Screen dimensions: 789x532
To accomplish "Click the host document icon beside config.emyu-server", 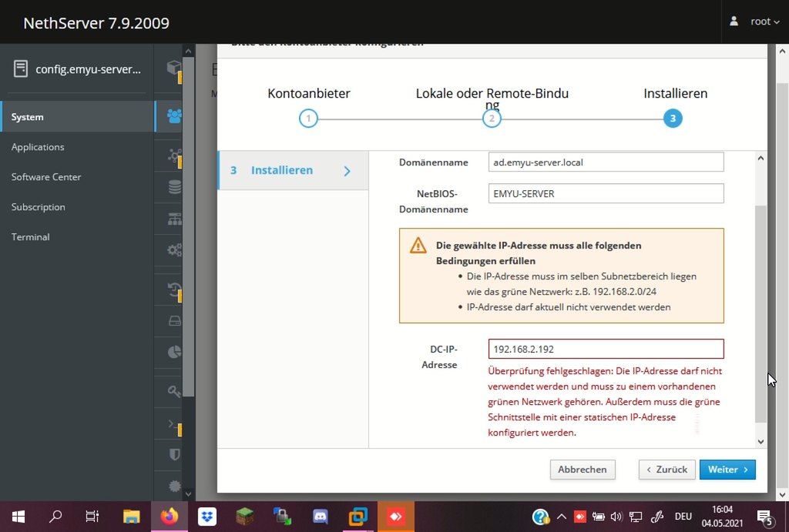I will click(21, 69).
